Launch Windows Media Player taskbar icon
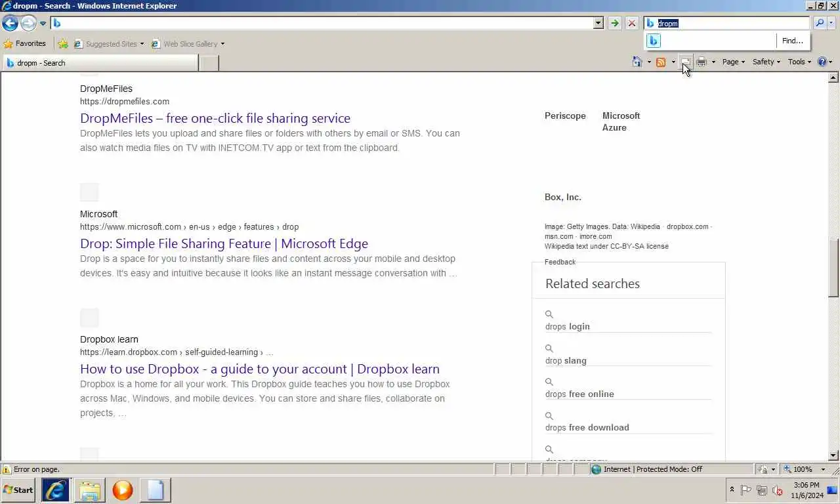This screenshot has width=840, height=504. pyautogui.click(x=123, y=490)
